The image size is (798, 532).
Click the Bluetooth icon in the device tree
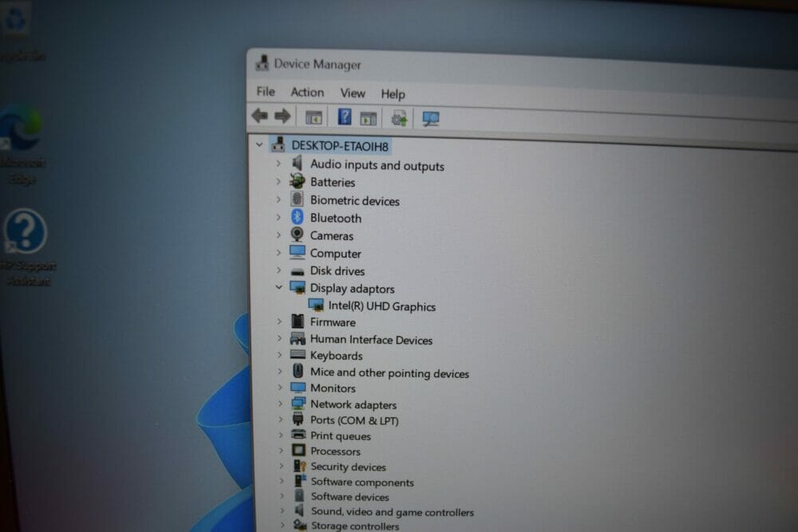tap(297, 217)
